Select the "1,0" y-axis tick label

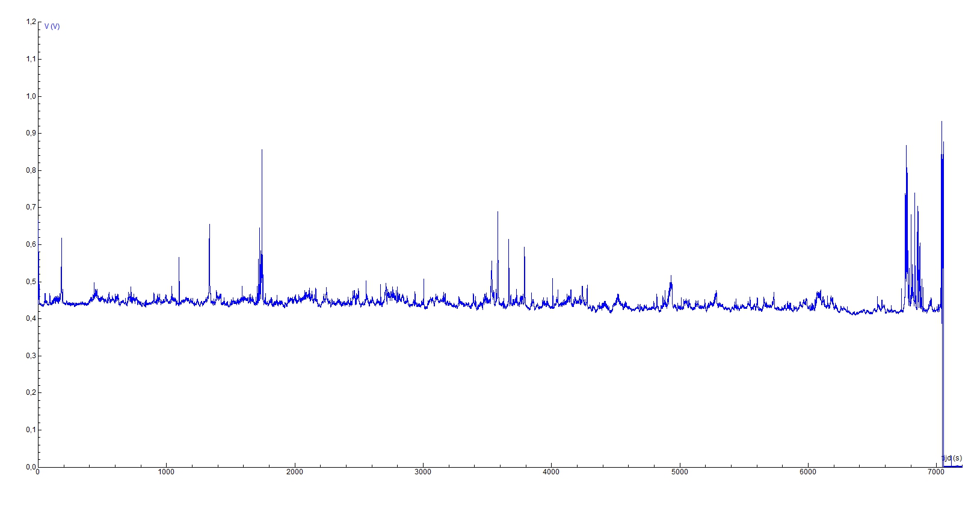(x=31, y=96)
